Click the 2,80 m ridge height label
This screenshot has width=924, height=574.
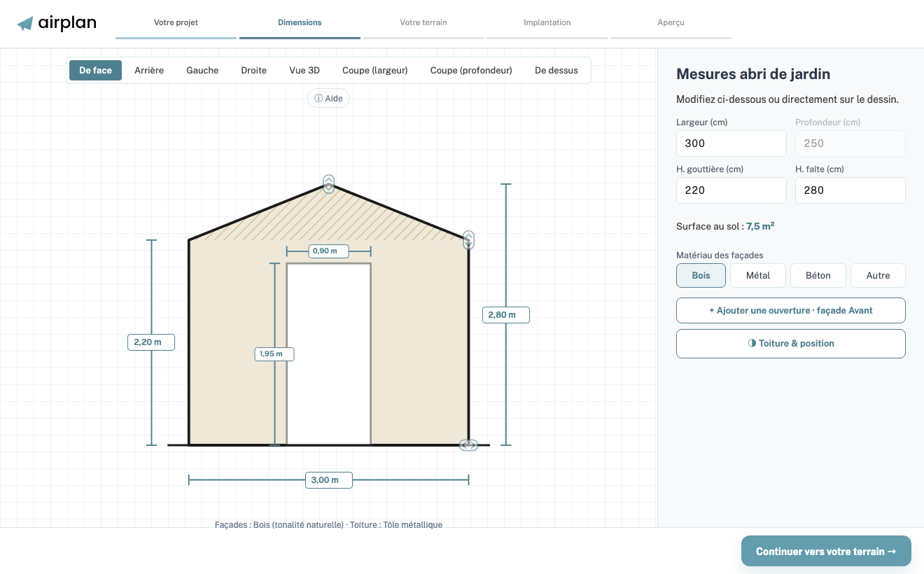pyautogui.click(x=505, y=315)
